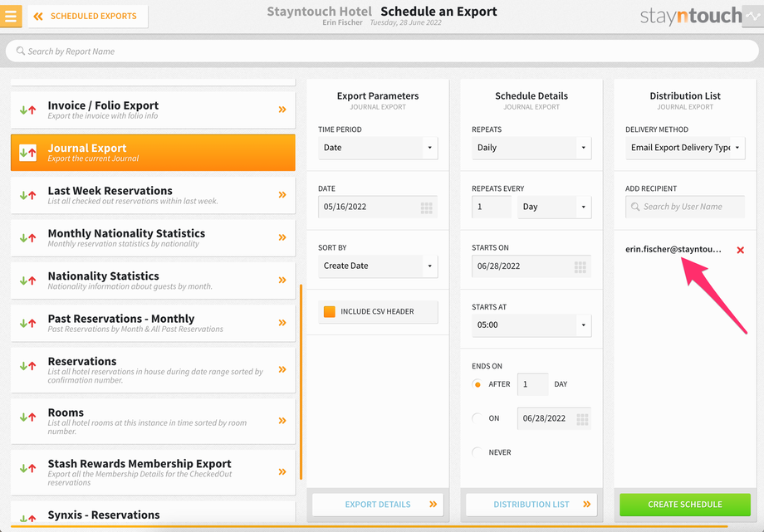Click the stayntouch logo
The height and width of the screenshot is (532, 764).
[691, 16]
